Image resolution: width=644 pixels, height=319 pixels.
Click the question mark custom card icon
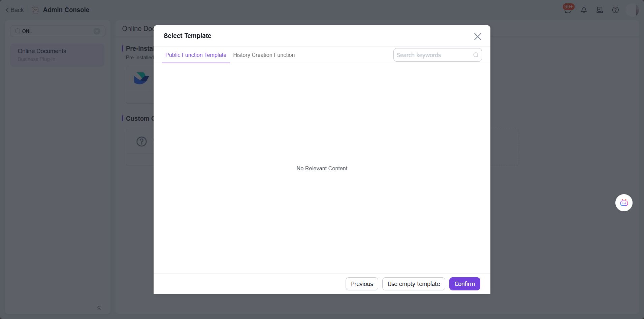tap(141, 141)
